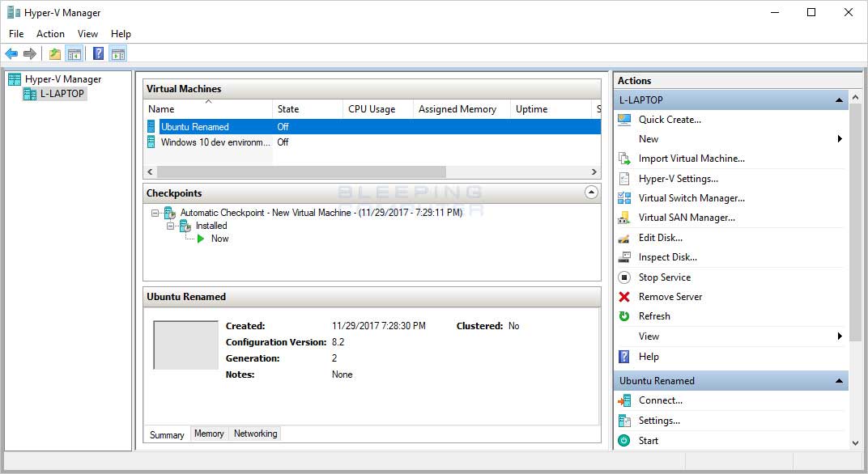Click the green Start power icon
Viewport: 868px width, 474px height.
pyautogui.click(x=623, y=441)
